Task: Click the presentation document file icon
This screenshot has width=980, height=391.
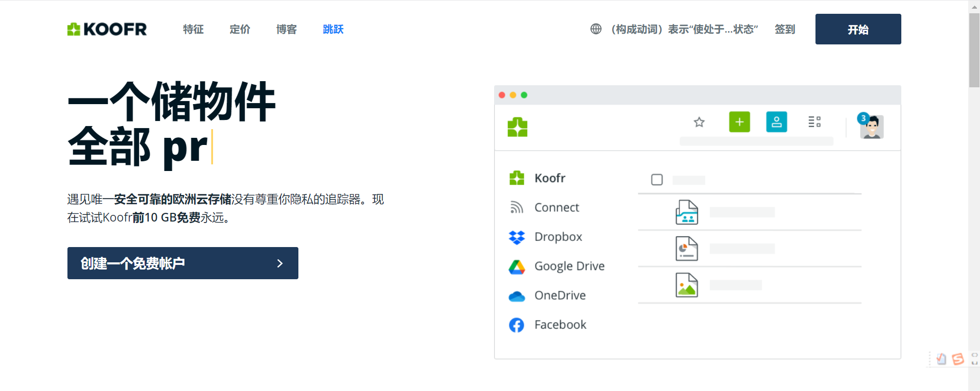Action: click(x=687, y=212)
